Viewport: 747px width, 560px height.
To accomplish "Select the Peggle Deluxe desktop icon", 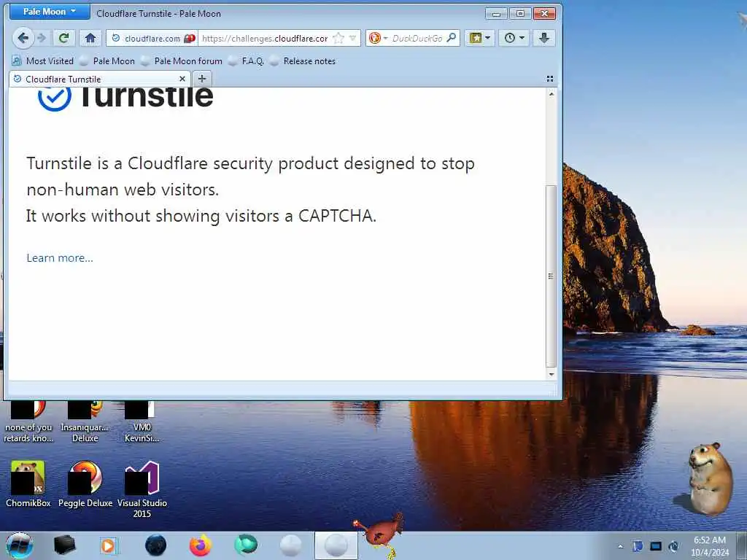I will click(x=85, y=484).
